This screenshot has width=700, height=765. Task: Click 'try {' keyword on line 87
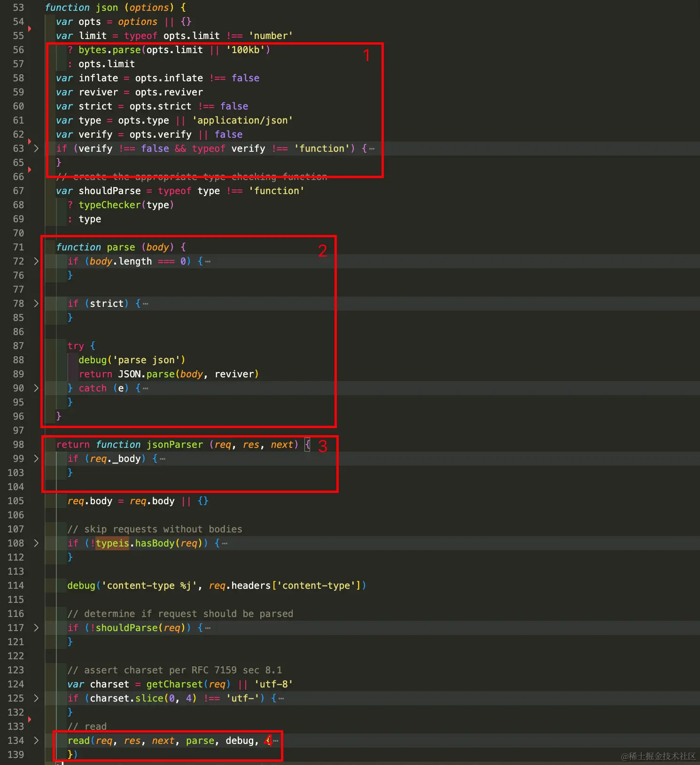(x=81, y=346)
